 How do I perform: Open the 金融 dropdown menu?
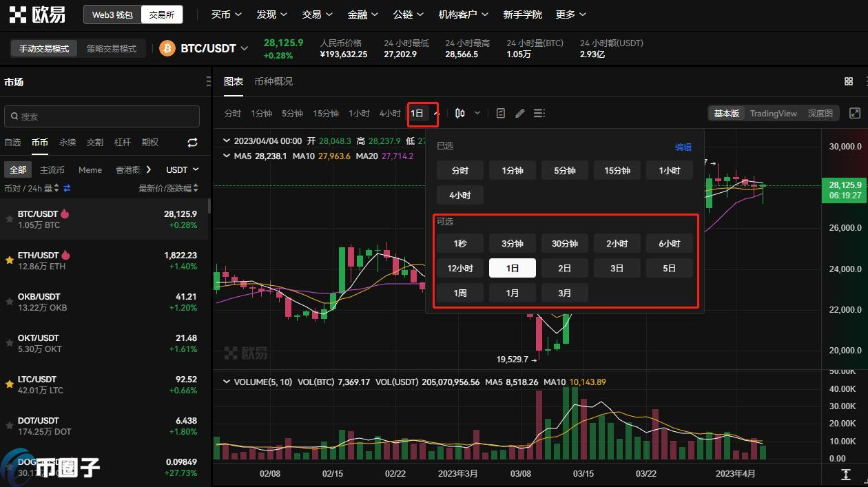(x=363, y=14)
